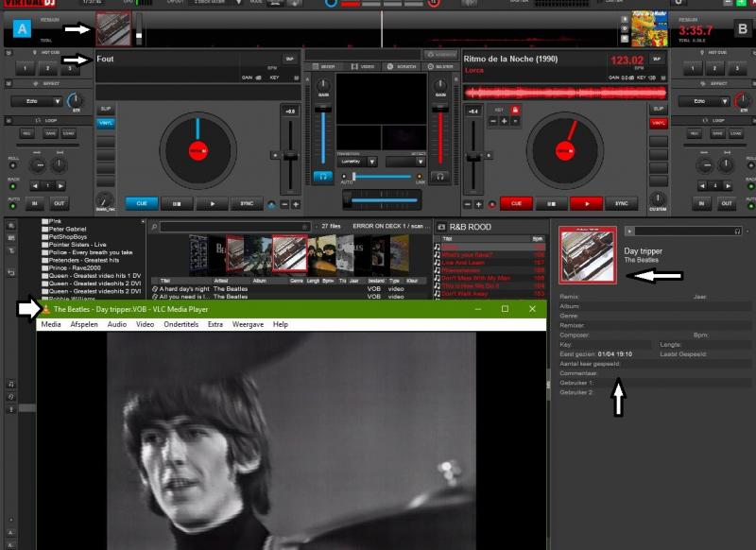Open the Weergave menu in VLC
This screenshot has height=550, width=756.
coord(248,324)
